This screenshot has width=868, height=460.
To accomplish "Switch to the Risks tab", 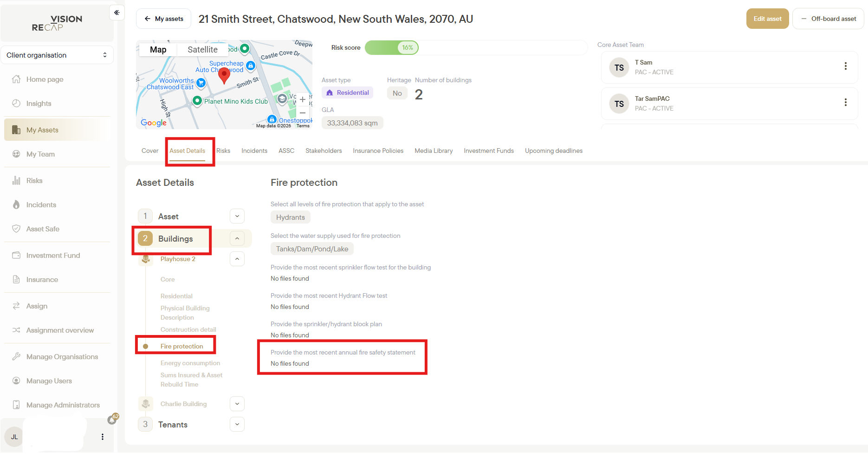I will (223, 151).
